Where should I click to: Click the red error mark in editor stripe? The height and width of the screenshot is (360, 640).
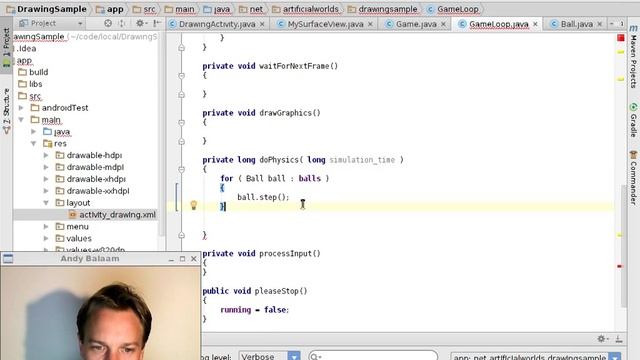[620, 266]
